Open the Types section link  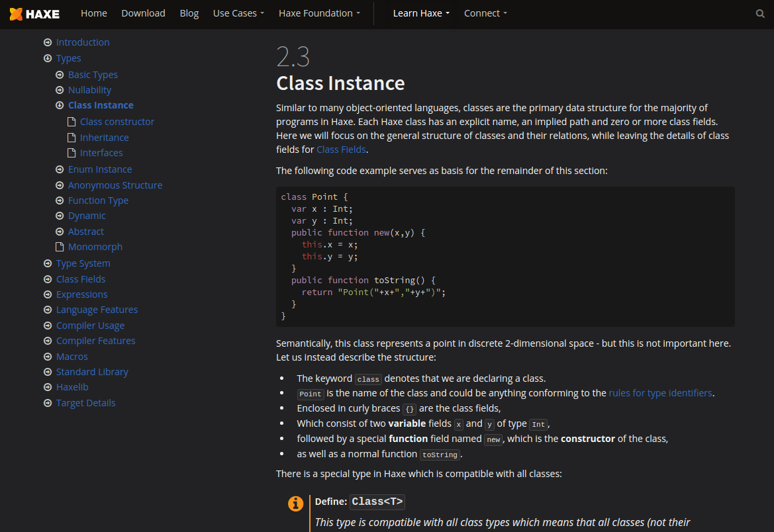pyautogui.click(x=69, y=58)
